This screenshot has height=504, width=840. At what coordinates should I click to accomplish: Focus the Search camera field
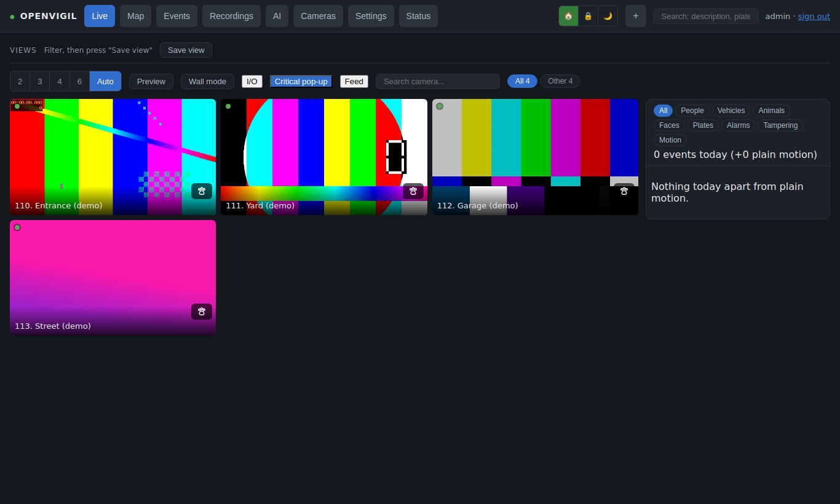pos(438,81)
